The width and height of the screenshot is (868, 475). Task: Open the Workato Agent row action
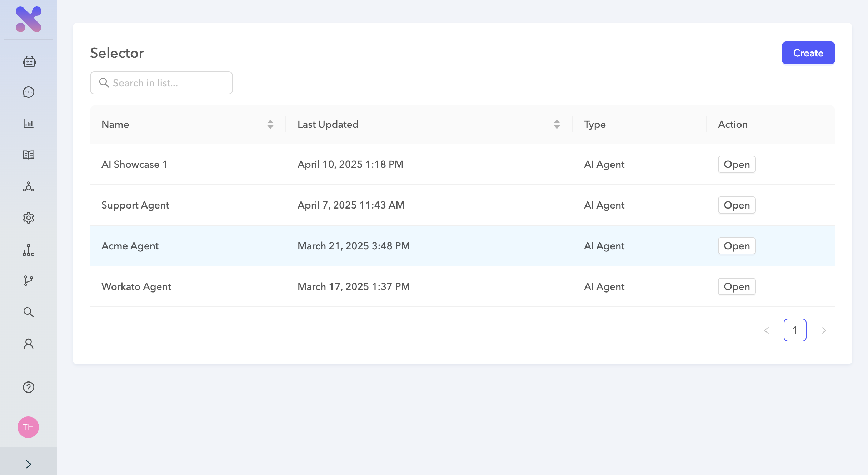[x=737, y=286]
